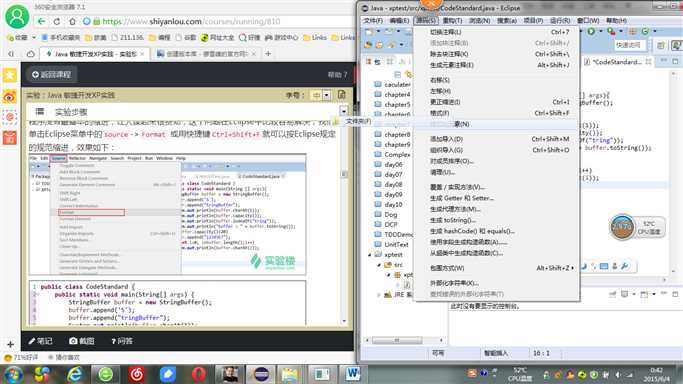Image resolution: width=683 pixels, height=384 pixels.
Task: Select 生成 Getter 和 Setter menu entry
Action: (497, 198)
